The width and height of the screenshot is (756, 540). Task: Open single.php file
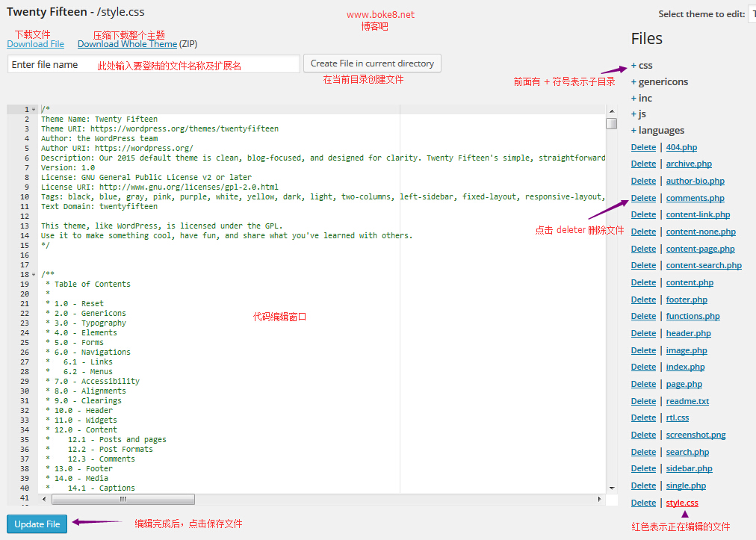[x=686, y=486]
